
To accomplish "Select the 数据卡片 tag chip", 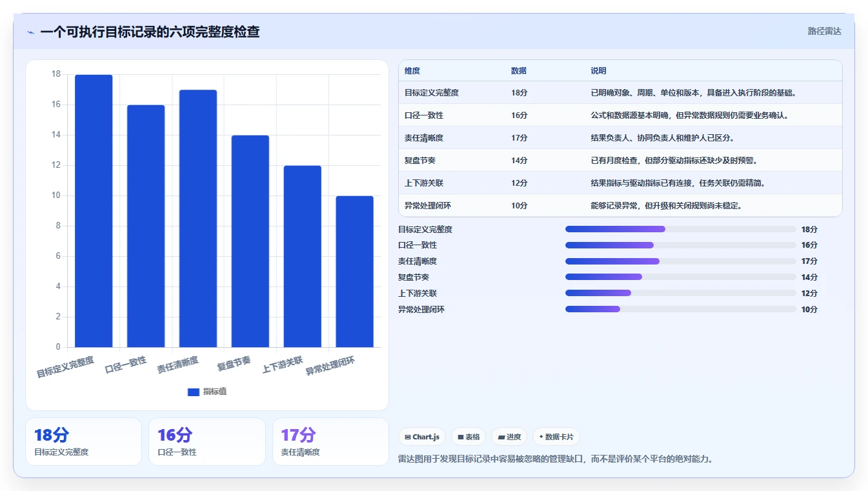I will click(x=556, y=437).
